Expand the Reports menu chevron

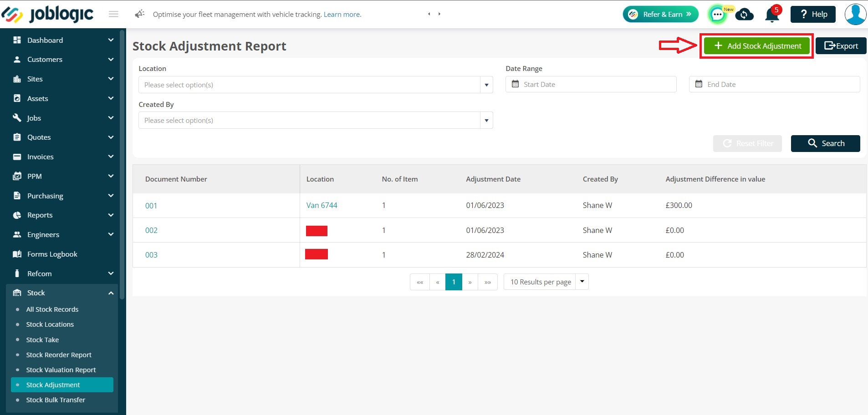111,215
